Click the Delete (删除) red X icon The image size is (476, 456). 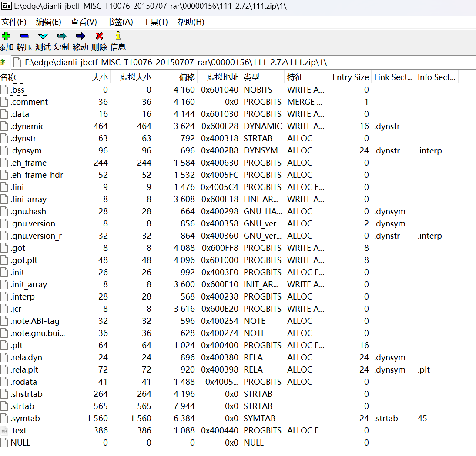point(99,36)
